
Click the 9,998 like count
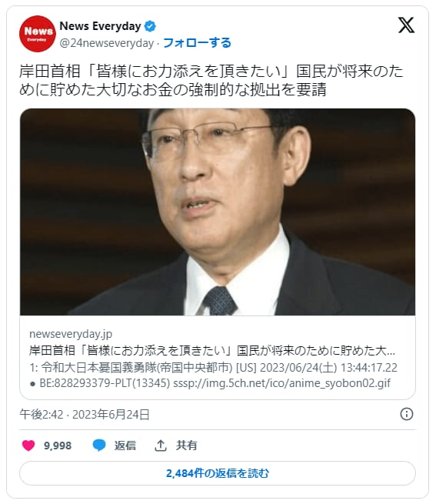[58, 446]
